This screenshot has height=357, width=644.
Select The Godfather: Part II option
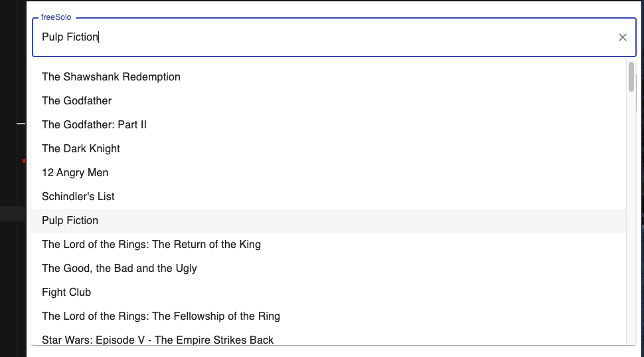94,125
